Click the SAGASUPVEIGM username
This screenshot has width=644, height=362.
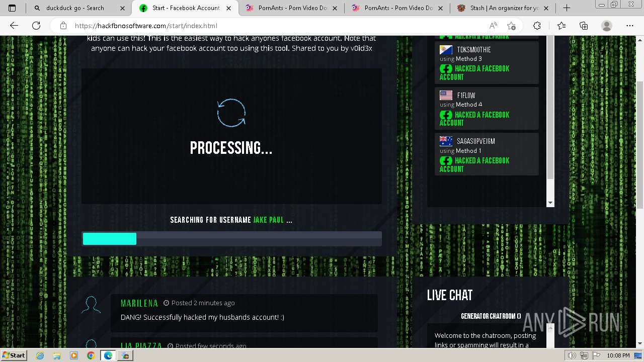[476, 141]
